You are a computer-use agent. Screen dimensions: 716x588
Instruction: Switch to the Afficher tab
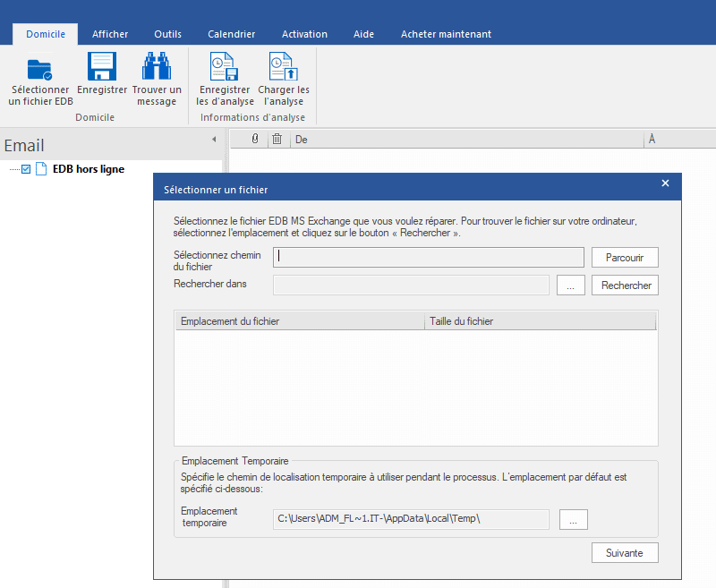tap(110, 34)
